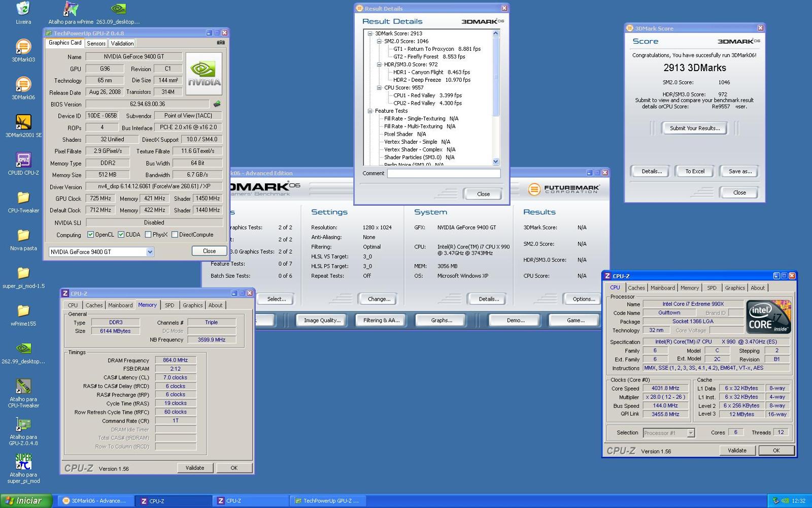Viewport: 812px width, 508px height.
Task: Open the About tab in processor CPU-Z window
Action: pos(758,288)
